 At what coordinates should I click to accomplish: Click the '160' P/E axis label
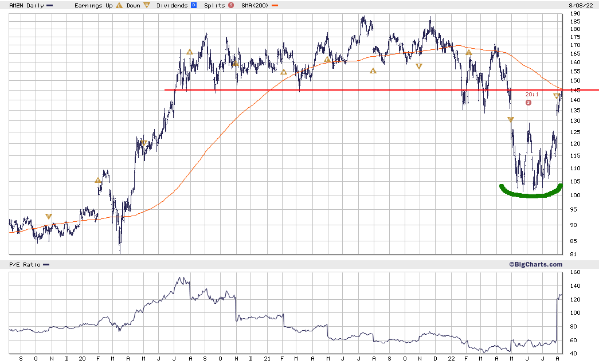pos(575,272)
